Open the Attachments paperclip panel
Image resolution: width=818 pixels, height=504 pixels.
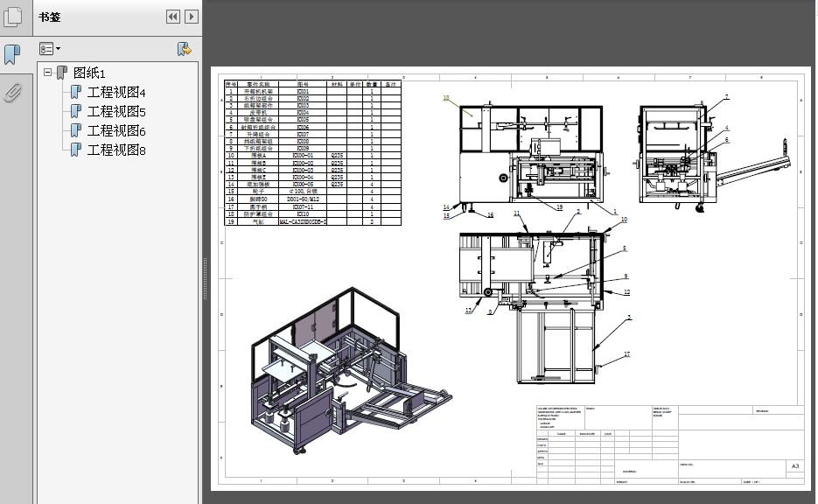click(12, 93)
